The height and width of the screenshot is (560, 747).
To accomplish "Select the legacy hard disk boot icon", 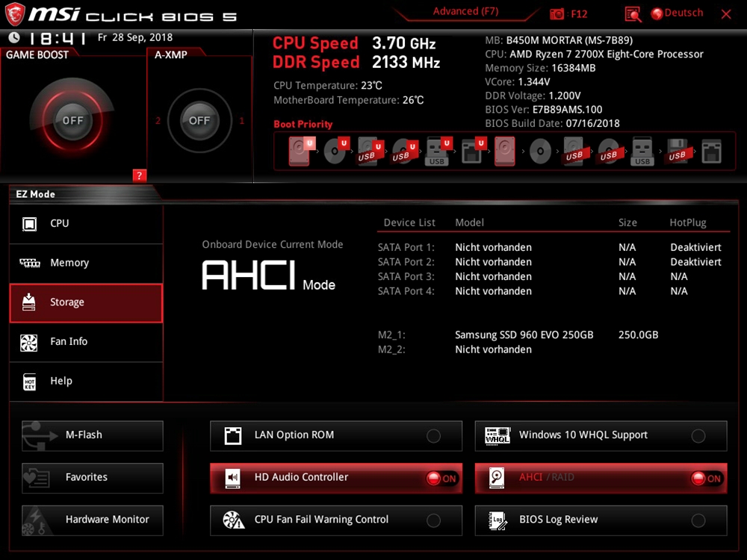I will click(504, 151).
